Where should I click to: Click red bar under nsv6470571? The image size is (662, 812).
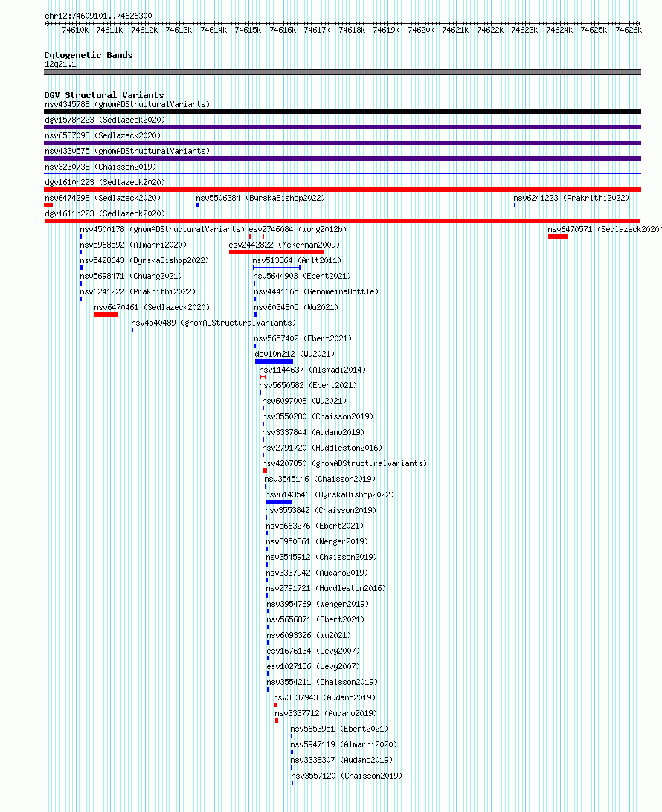[558, 236]
